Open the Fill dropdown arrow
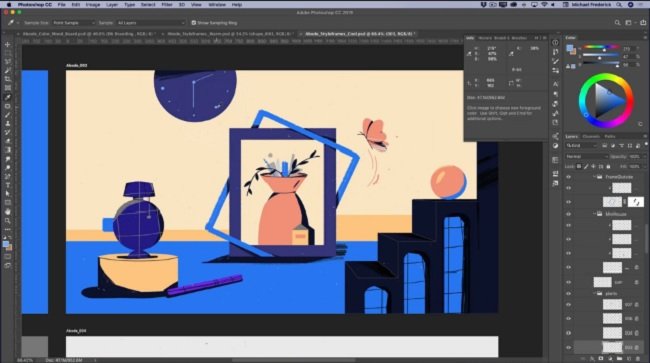This screenshot has width=650, height=363. pos(644,167)
